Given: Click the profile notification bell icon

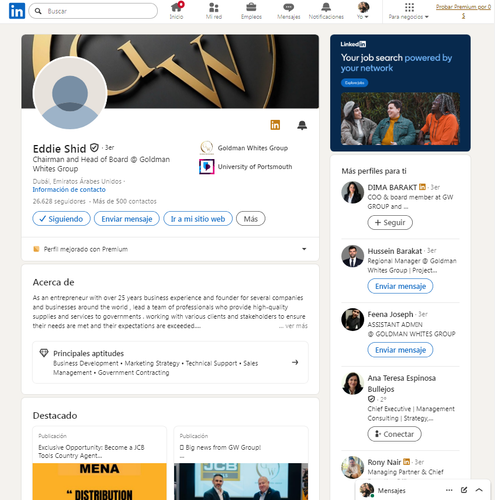Looking at the screenshot, I should click(x=302, y=125).
